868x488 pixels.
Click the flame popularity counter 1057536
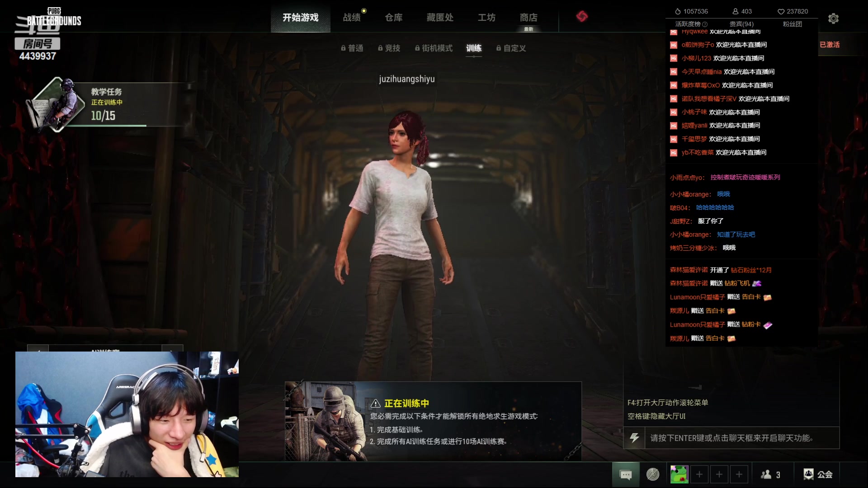[691, 11]
